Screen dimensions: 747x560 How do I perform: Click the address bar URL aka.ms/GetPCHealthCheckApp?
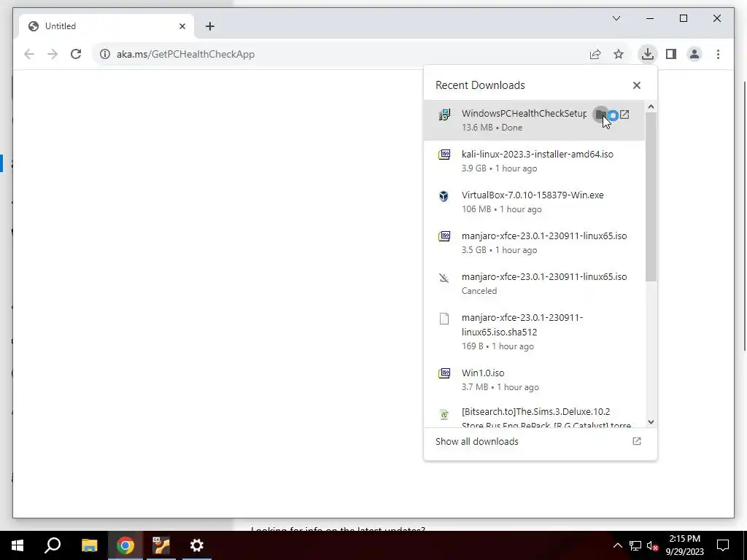click(186, 54)
